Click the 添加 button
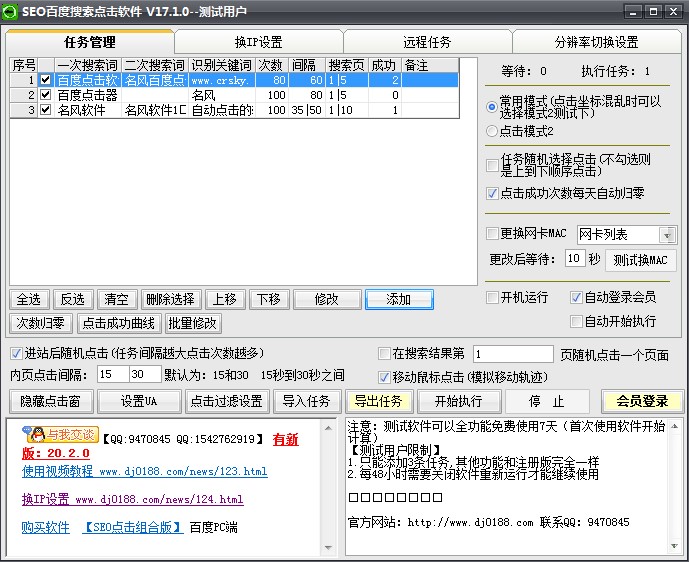Image resolution: width=689 pixels, height=562 pixels. [398, 299]
